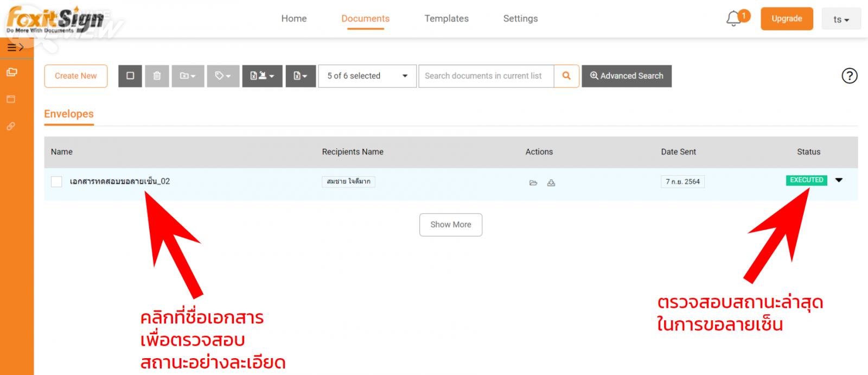The width and height of the screenshot is (868, 375).
Task: Click the EXECUTED status badge
Action: point(807,180)
